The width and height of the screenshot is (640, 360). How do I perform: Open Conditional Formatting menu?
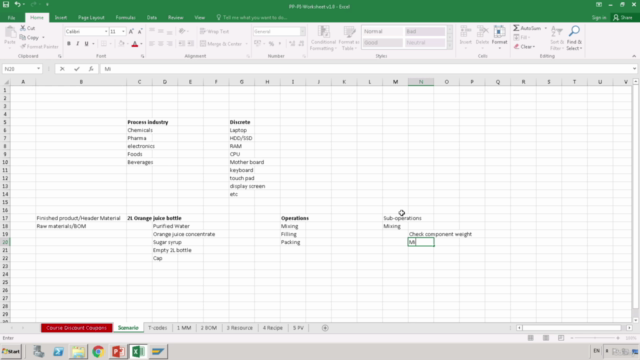tap(323, 38)
